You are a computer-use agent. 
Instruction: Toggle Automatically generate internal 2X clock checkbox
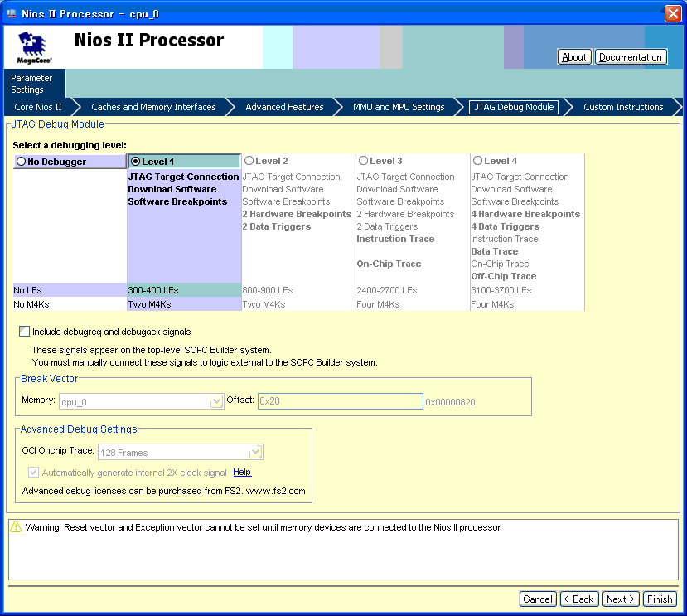(x=33, y=473)
